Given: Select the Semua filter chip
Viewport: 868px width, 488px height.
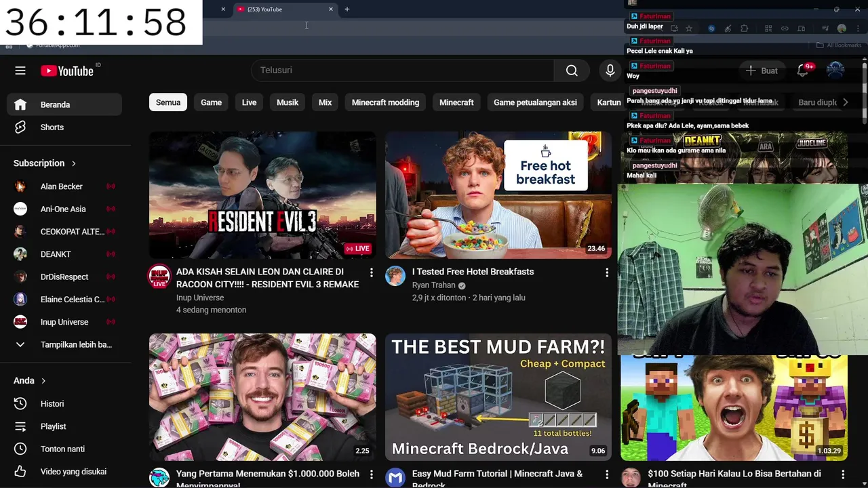Looking at the screenshot, I should tap(168, 102).
